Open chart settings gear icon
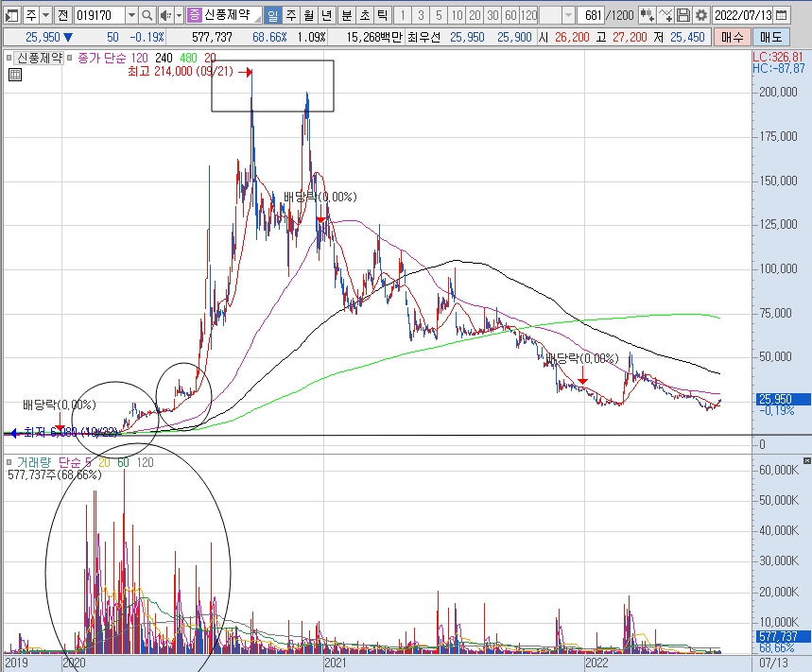The height and width of the screenshot is (672, 812). coord(701,15)
